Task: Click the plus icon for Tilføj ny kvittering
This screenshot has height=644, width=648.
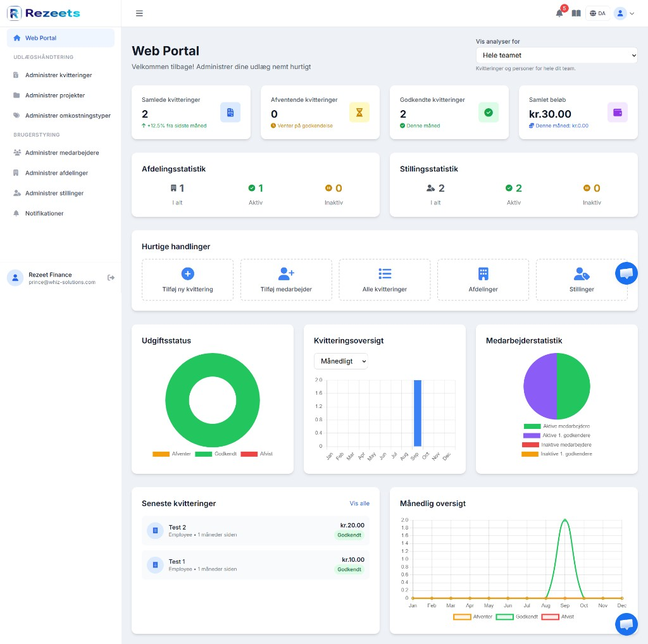Action: coord(187,273)
